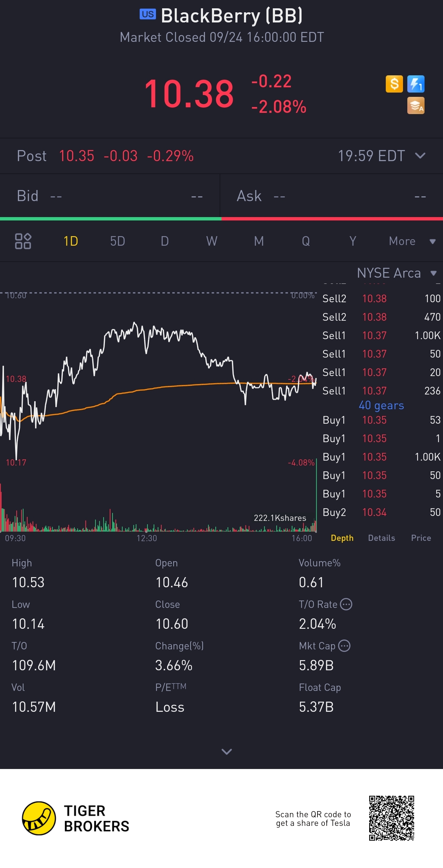Open the NYSE Arca exchange dropdown
The height and width of the screenshot is (868, 443).
397,273
